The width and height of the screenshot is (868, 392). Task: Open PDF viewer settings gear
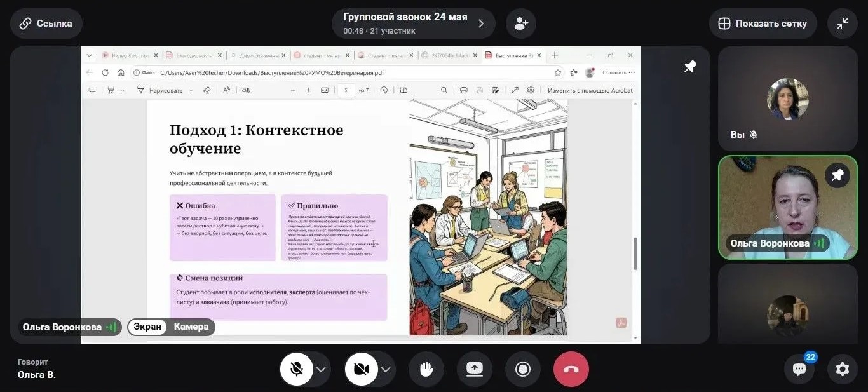click(x=531, y=90)
